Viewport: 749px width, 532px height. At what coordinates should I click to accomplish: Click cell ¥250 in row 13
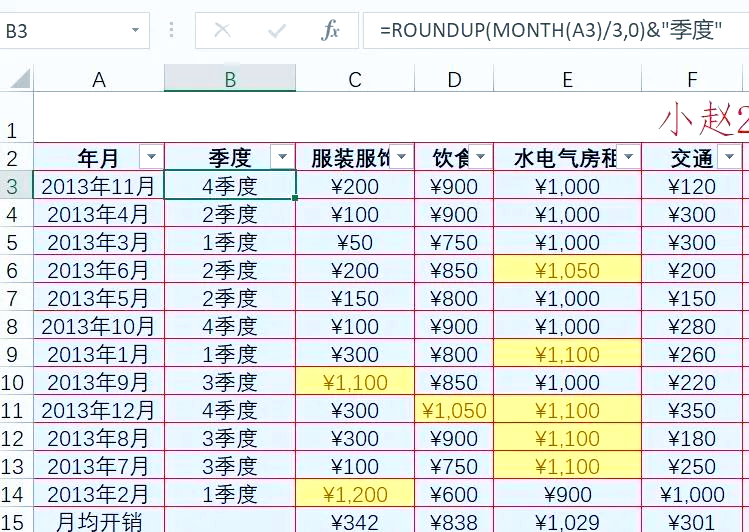(x=692, y=466)
